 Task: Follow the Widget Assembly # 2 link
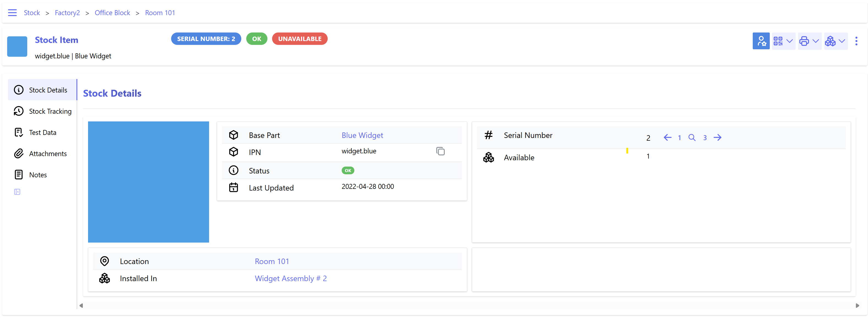291,279
